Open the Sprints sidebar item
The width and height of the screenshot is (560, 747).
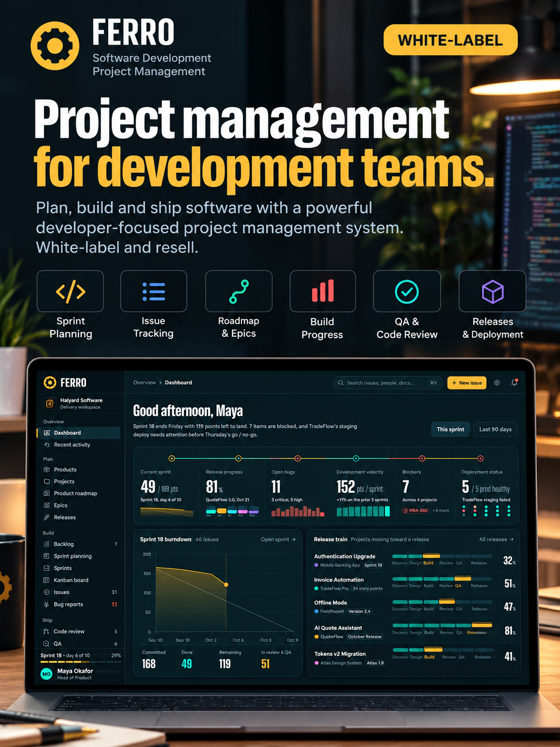click(79, 568)
